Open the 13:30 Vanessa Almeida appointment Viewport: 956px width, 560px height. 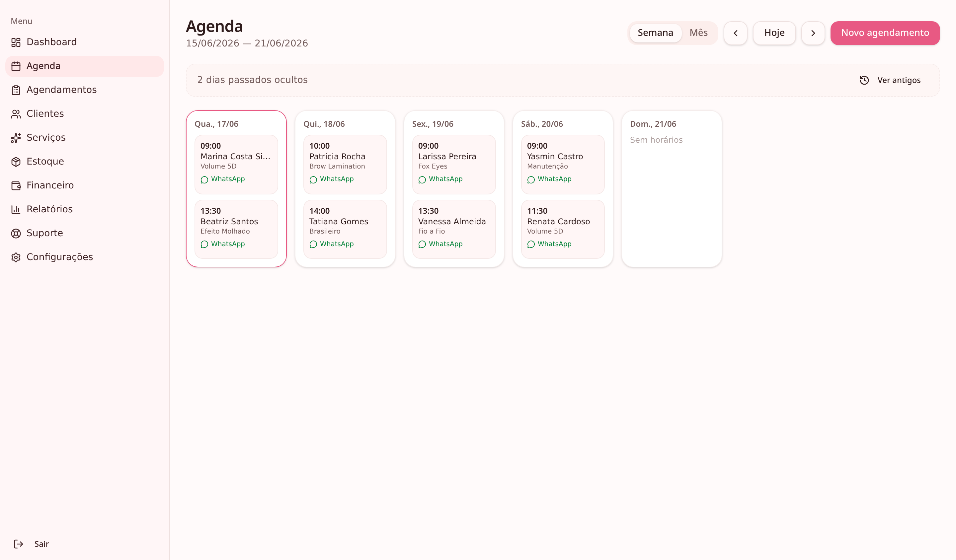tap(454, 229)
